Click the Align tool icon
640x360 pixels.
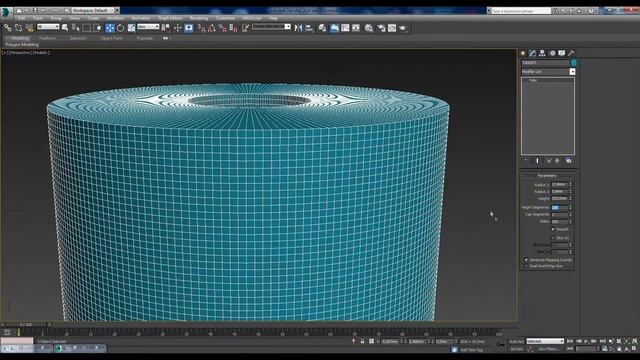[x=309, y=28]
